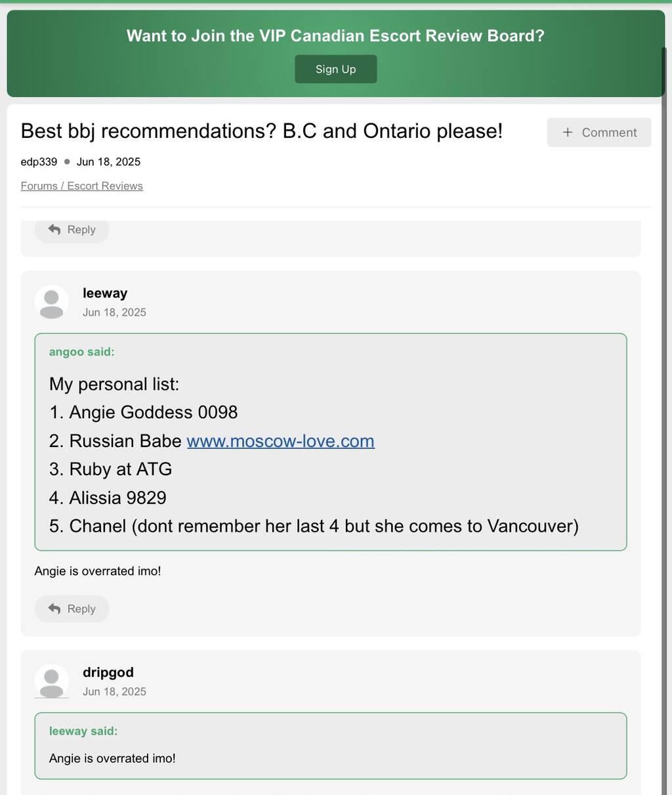Image resolution: width=672 pixels, height=795 pixels.
Task: Click the date under dripgod's username
Action: [114, 691]
